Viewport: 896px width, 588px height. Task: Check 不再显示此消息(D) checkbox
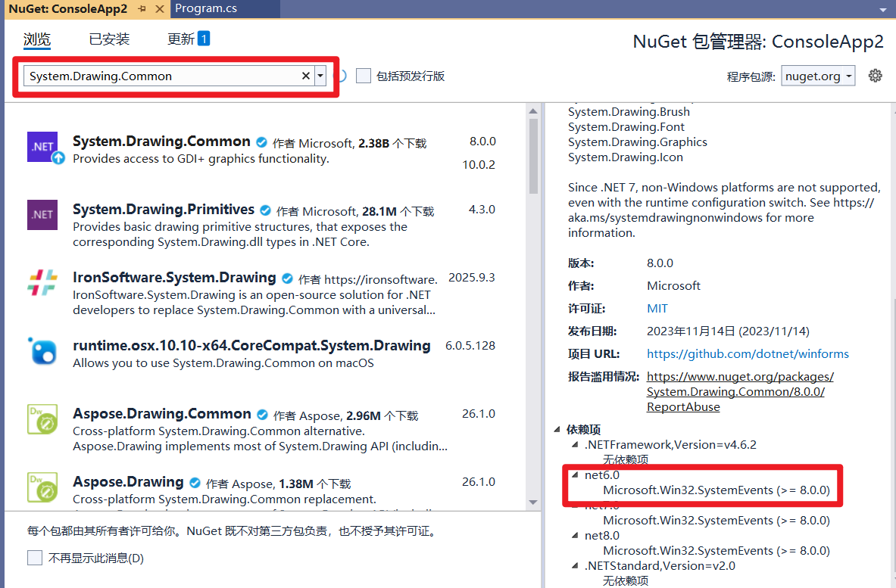[35, 558]
